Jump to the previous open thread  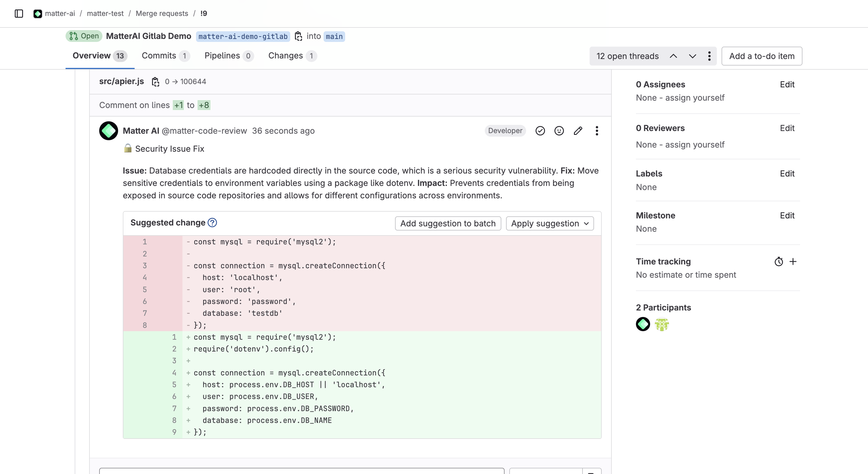coord(673,56)
